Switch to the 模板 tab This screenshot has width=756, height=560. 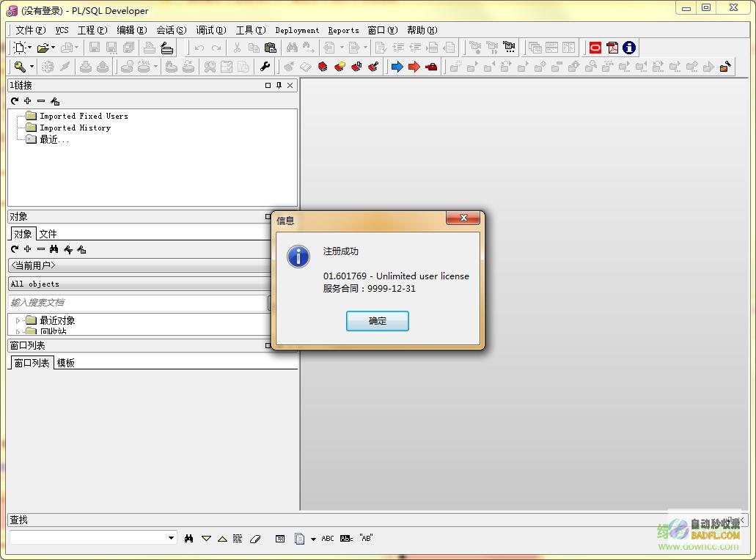[65, 363]
